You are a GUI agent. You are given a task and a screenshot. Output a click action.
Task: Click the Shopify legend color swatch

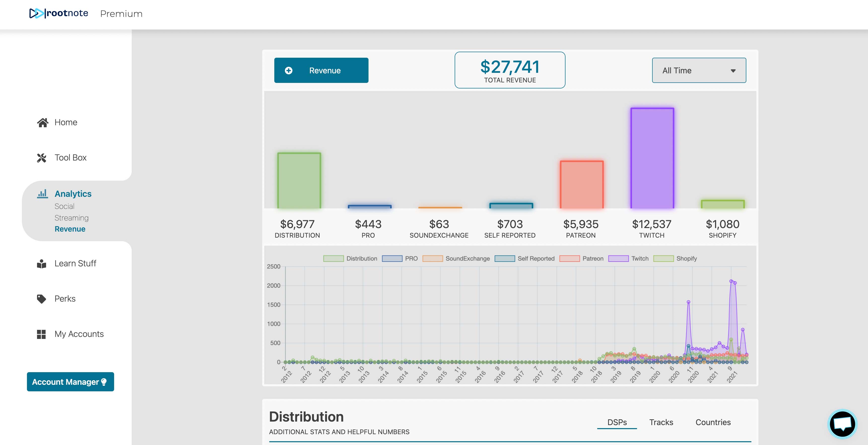[x=663, y=259]
